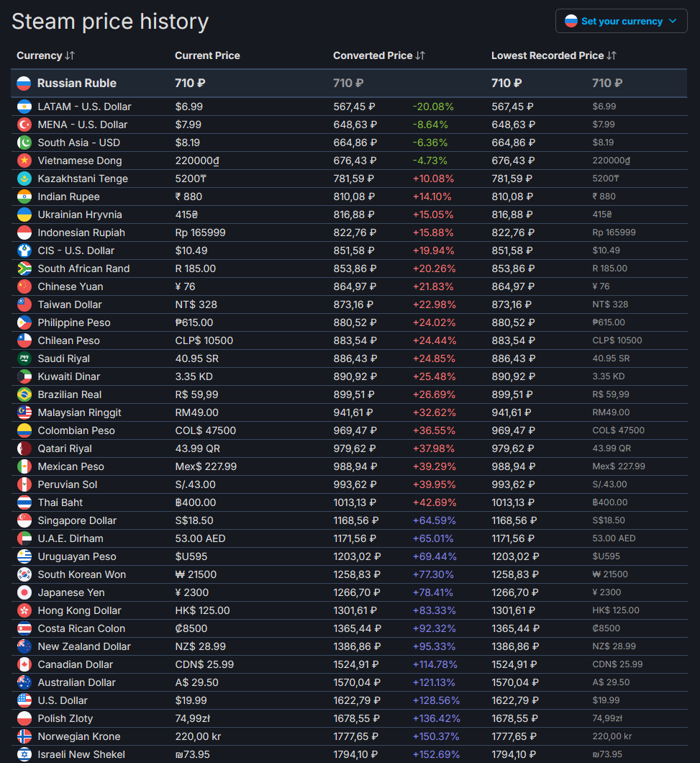
Task: Select the Polish Zloty currency name
Action: click(x=65, y=718)
